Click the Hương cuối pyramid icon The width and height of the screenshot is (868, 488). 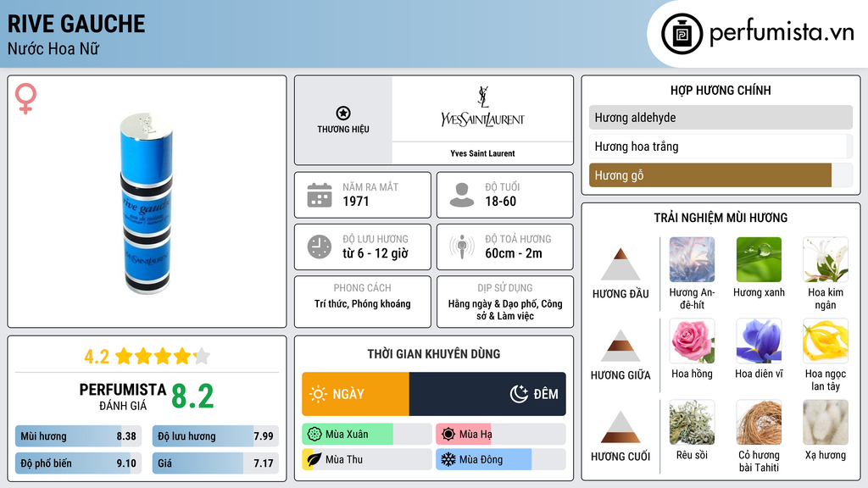point(620,427)
